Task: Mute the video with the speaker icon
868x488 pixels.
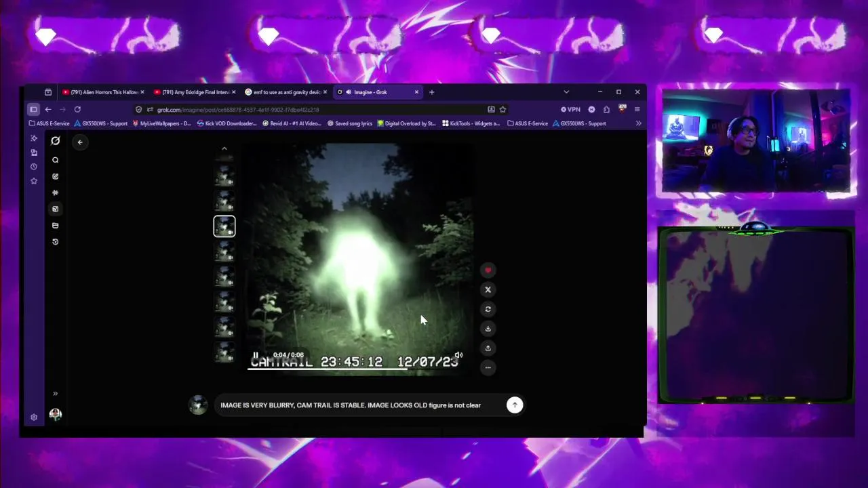Action: tap(458, 354)
